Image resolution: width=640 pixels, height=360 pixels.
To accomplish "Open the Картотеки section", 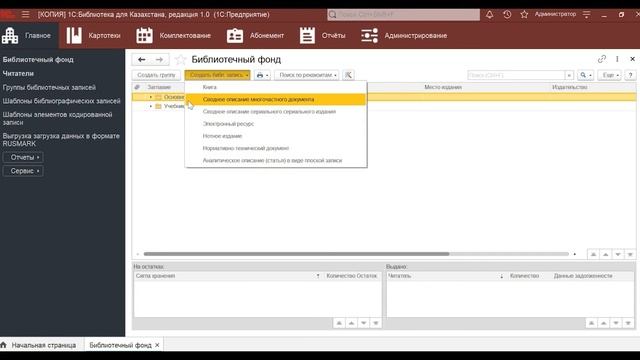I will [93, 36].
